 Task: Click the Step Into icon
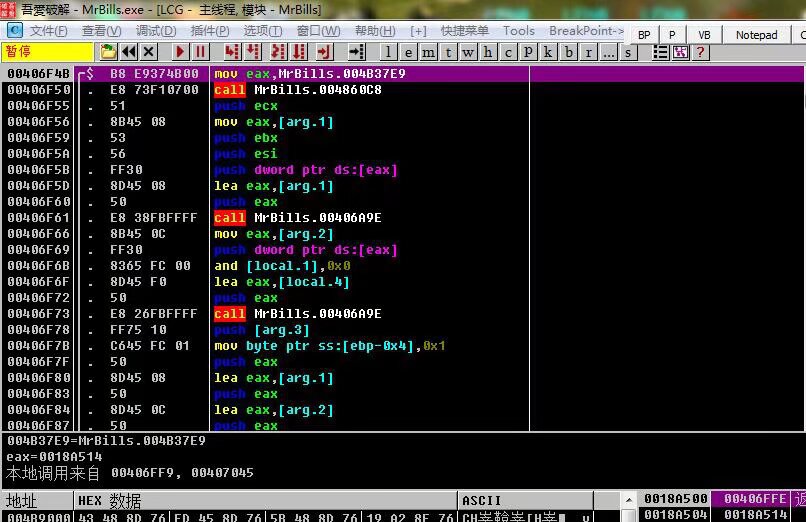[x=232, y=52]
